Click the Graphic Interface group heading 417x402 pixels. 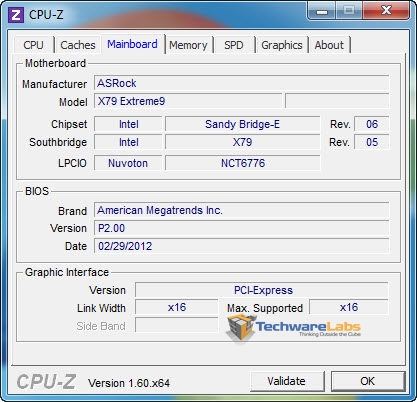(67, 272)
